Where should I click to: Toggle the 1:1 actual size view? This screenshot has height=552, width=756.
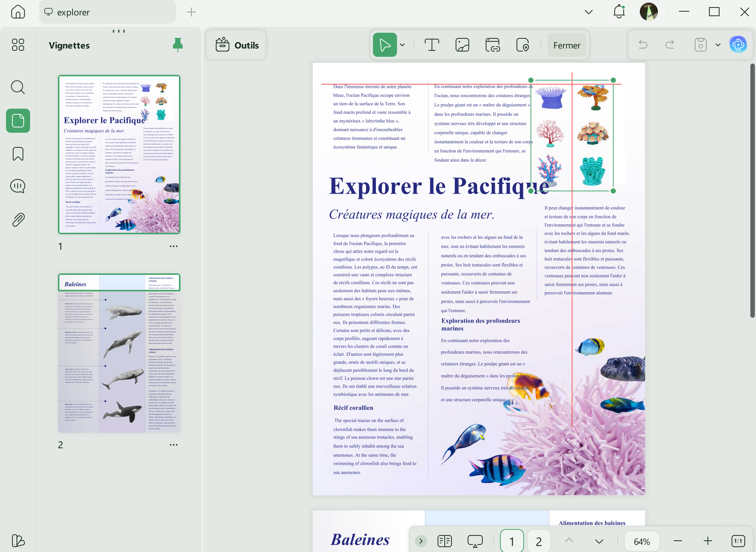point(738,541)
